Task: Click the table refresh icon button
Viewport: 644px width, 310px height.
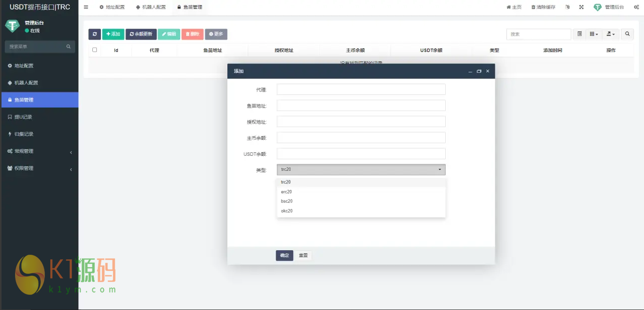Action: (94, 34)
